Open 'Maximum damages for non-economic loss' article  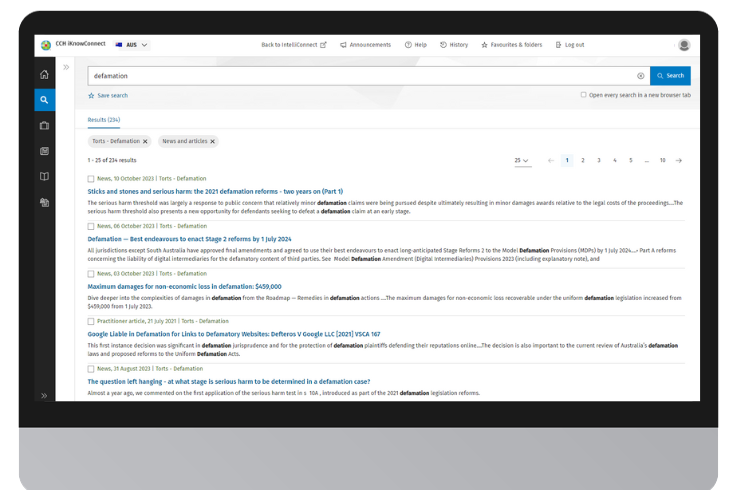(x=184, y=286)
